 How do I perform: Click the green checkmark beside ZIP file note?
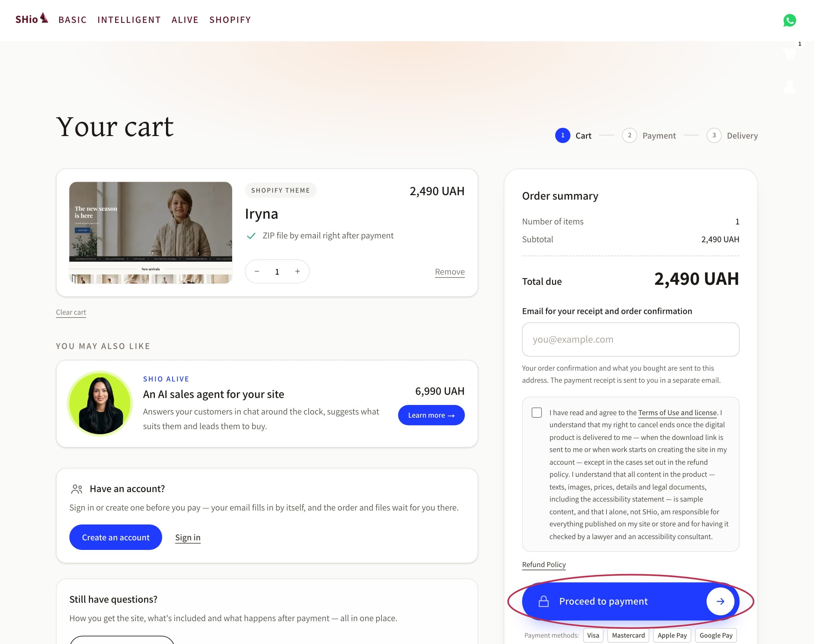[251, 236]
